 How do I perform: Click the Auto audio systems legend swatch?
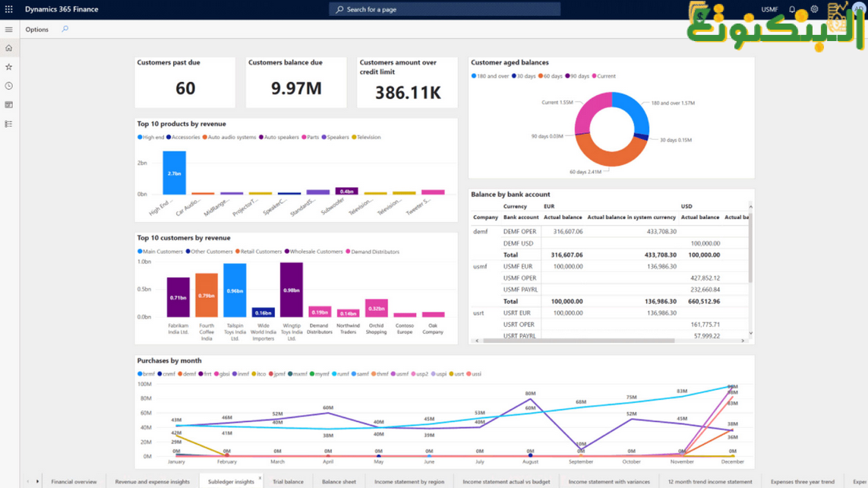point(204,137)
